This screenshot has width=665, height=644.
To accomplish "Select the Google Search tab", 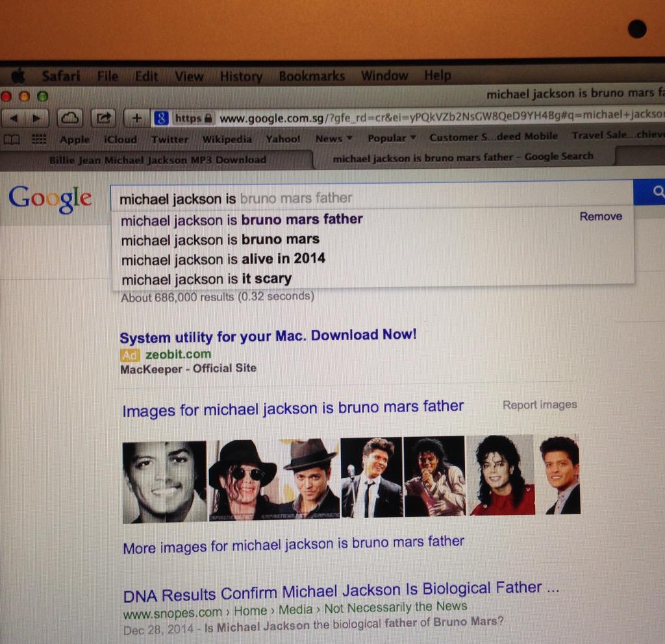I will point(463,157).
